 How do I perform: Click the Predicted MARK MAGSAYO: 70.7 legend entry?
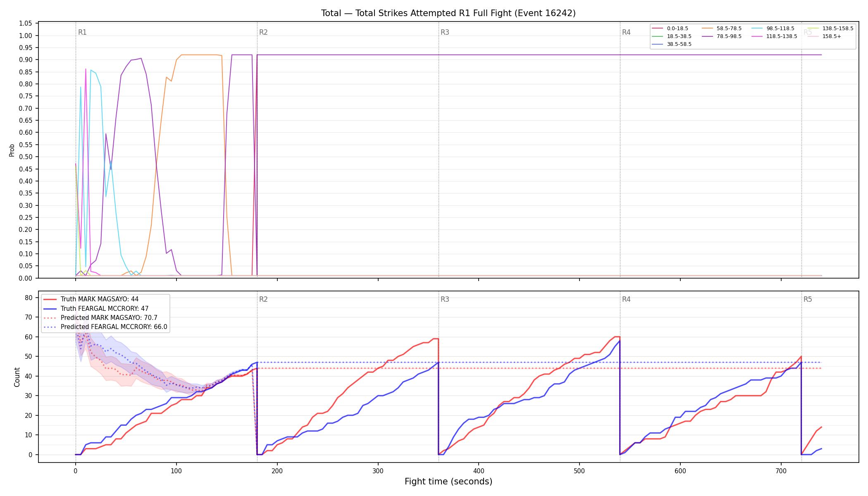point(100,318)
